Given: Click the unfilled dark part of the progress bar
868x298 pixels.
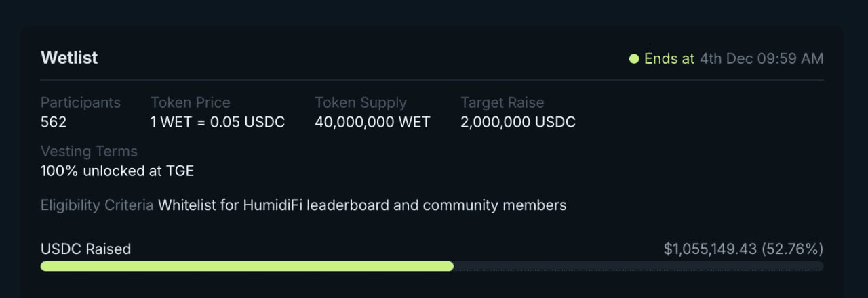Looking at the screenshot, I should click(637, 266).
